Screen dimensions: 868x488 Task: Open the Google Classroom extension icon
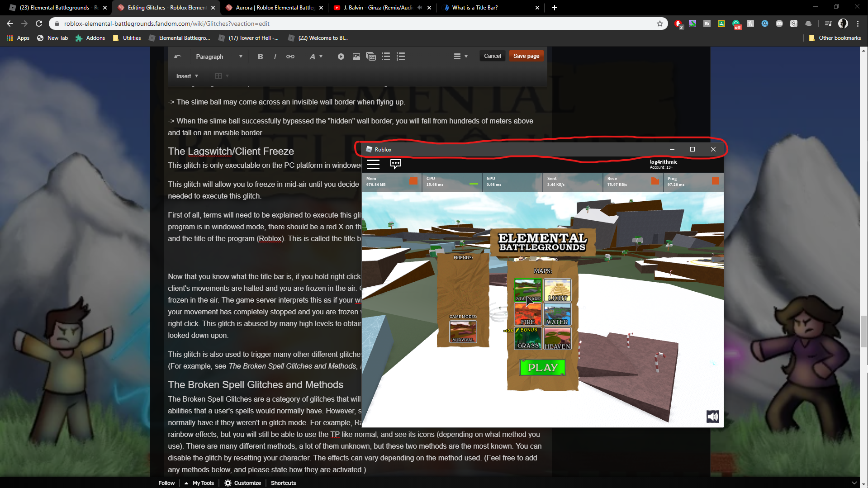(x=721, y=24)
